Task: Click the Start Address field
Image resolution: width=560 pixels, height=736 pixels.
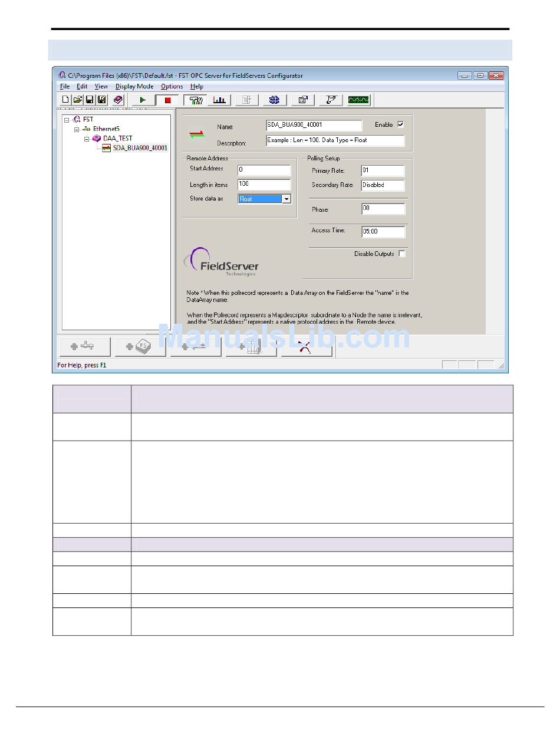Action: click(264, 170)
